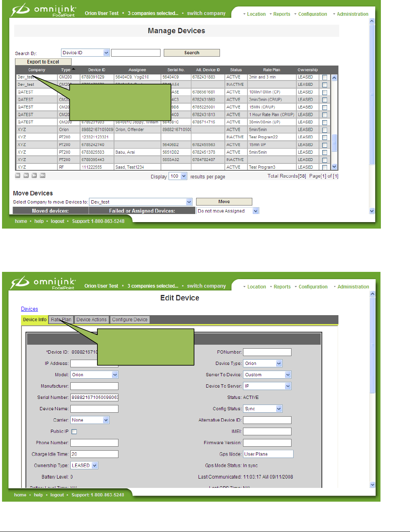Tick checkbox on Orion, Offender row
The height and width of the screenshot is (532, 410).
(x=325, y=130)
